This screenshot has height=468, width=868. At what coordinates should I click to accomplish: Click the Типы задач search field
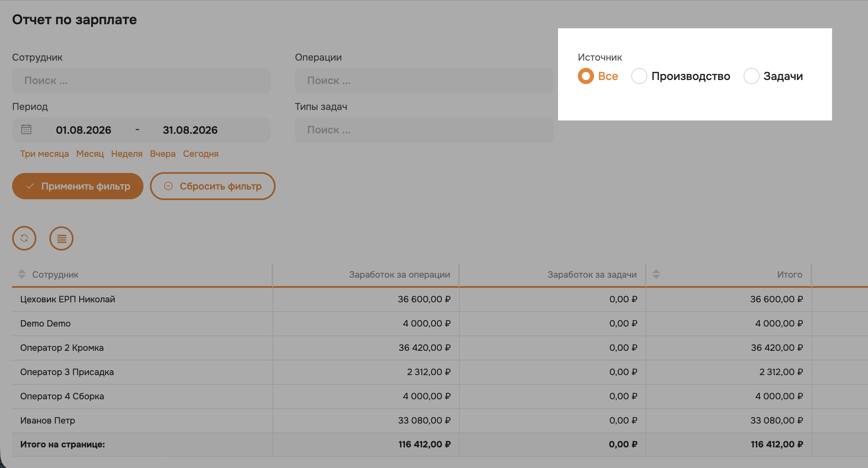424,130
